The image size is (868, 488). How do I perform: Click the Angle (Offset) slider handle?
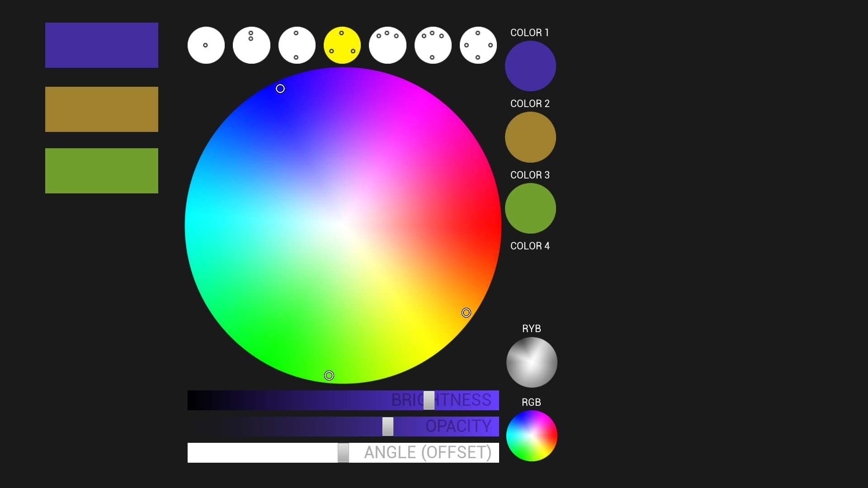[x=343, y=453]
